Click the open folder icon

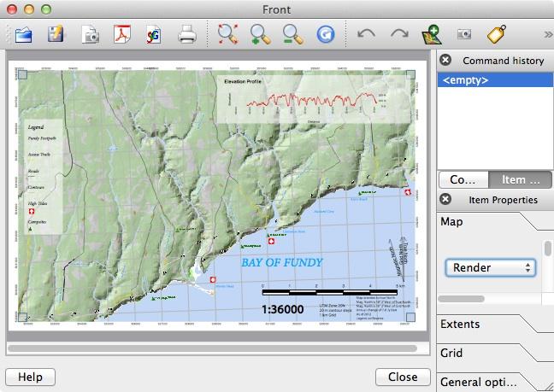pos(24,35)
